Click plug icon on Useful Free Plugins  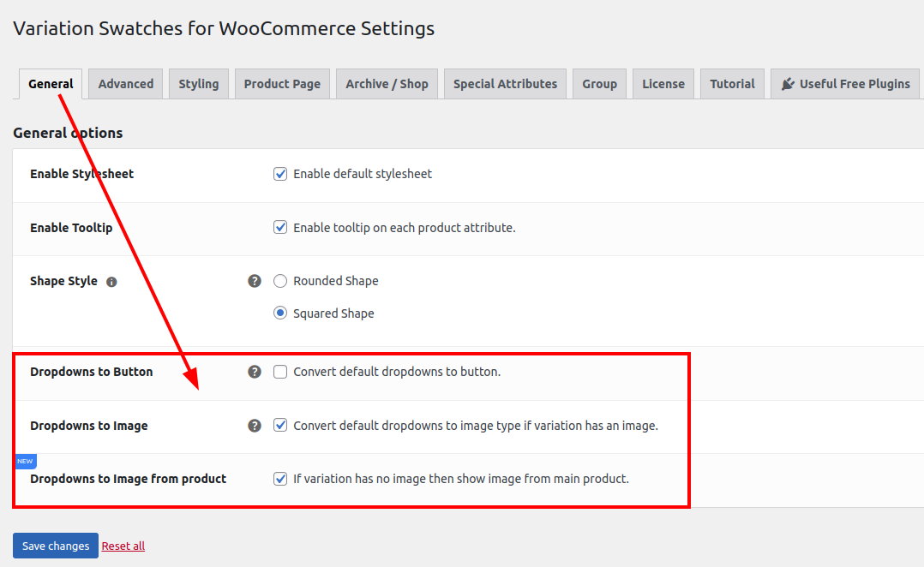tap(788, 84)
